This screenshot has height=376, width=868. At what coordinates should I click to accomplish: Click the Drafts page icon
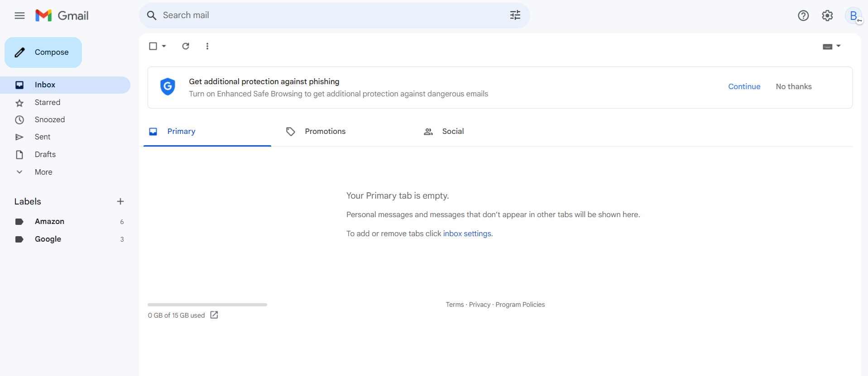[19, 155]
